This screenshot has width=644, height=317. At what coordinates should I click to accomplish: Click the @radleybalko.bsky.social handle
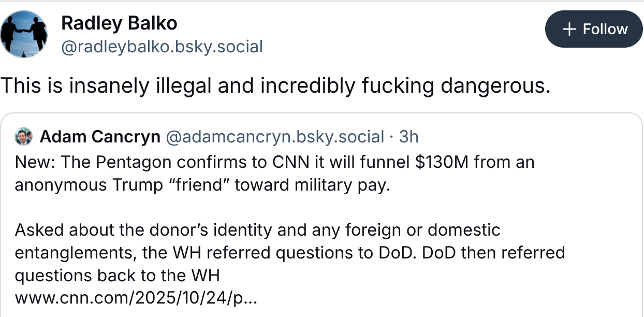[162, 47]
